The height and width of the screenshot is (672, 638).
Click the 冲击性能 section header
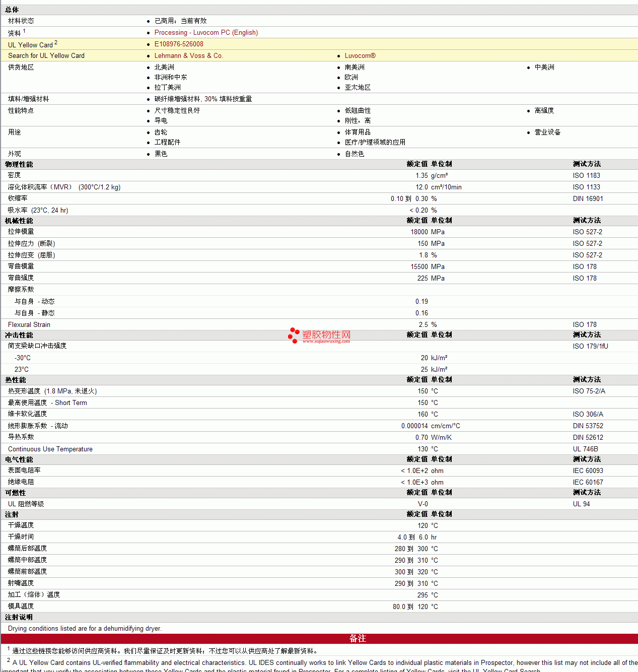(19, 335)
